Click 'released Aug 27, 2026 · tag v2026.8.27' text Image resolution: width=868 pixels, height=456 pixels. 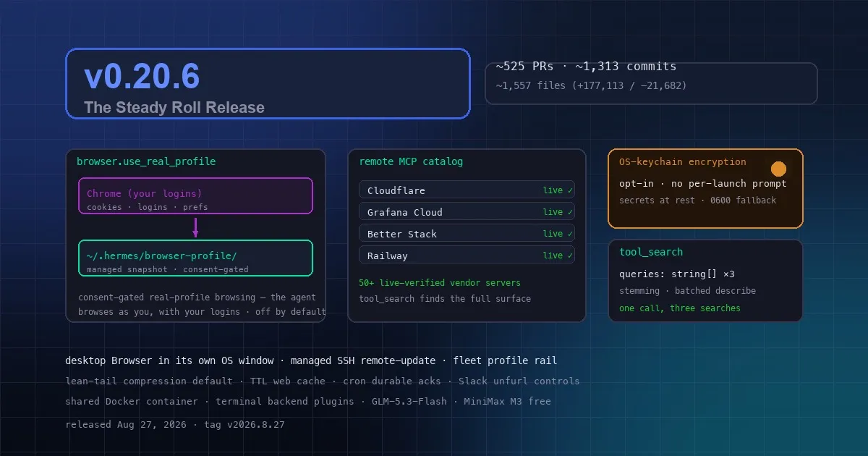tap(175, 425)
